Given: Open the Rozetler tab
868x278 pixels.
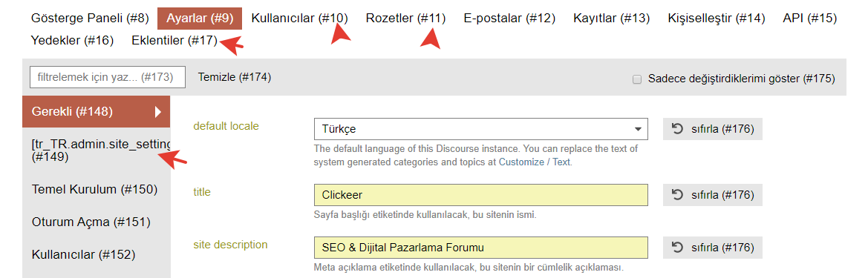Looking at the screenshot, I should pyautogui.click(x=405, y=19).
